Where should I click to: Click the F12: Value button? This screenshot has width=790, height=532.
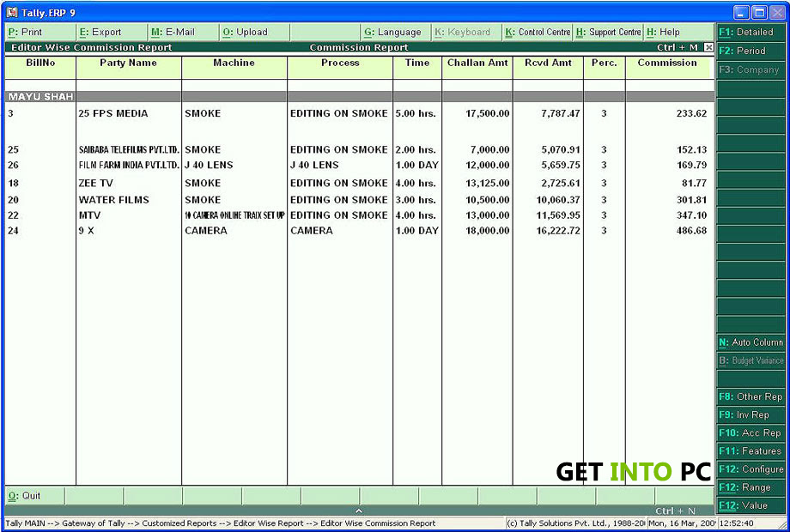[x=750, y=505]
